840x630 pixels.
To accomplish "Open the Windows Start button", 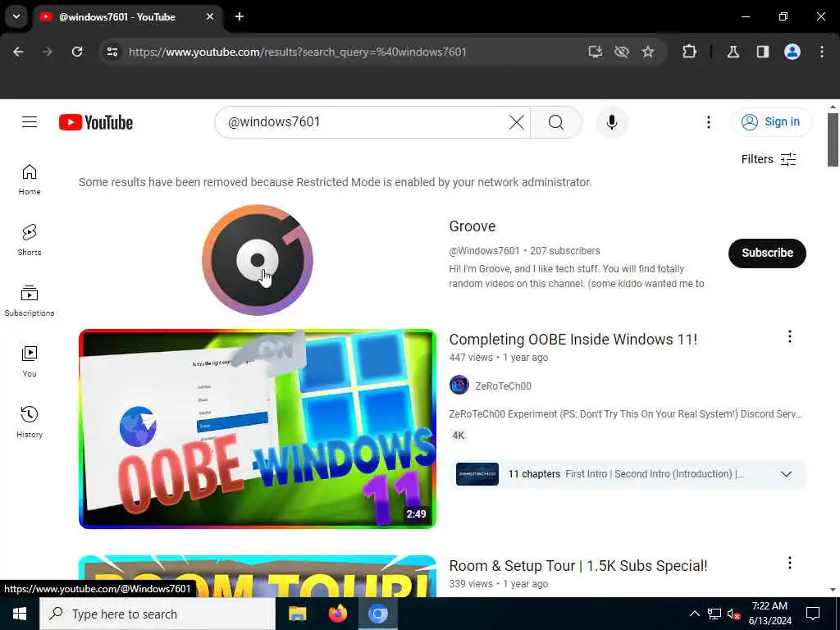I will [x=20, y=614].
